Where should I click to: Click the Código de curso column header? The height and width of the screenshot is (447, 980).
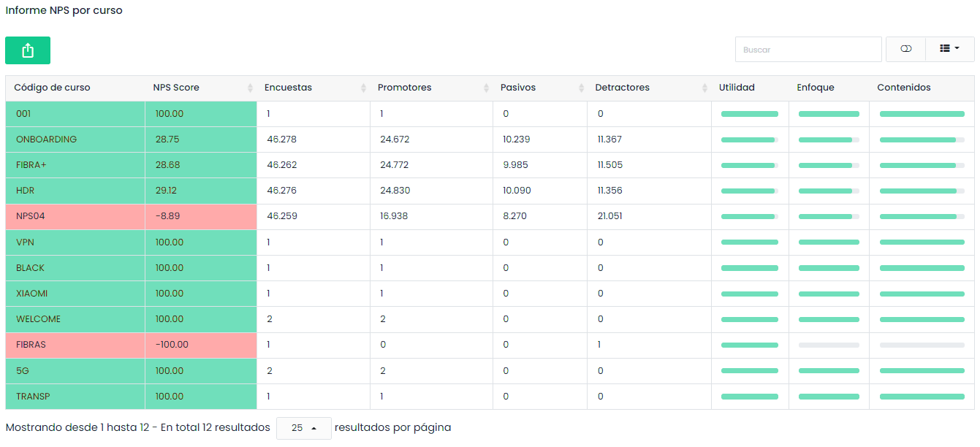(x=53, y=88)
